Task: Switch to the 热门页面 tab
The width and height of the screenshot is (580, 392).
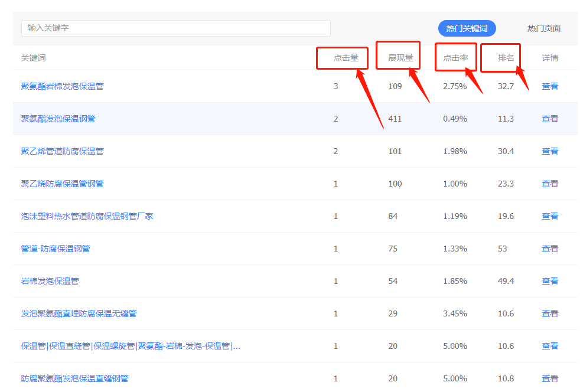Action: point(544,28)
